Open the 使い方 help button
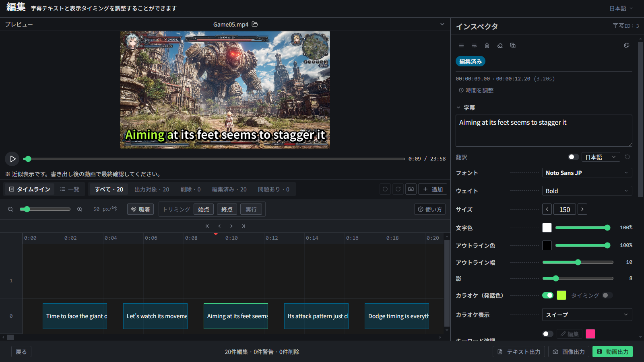 coord(430,209)
